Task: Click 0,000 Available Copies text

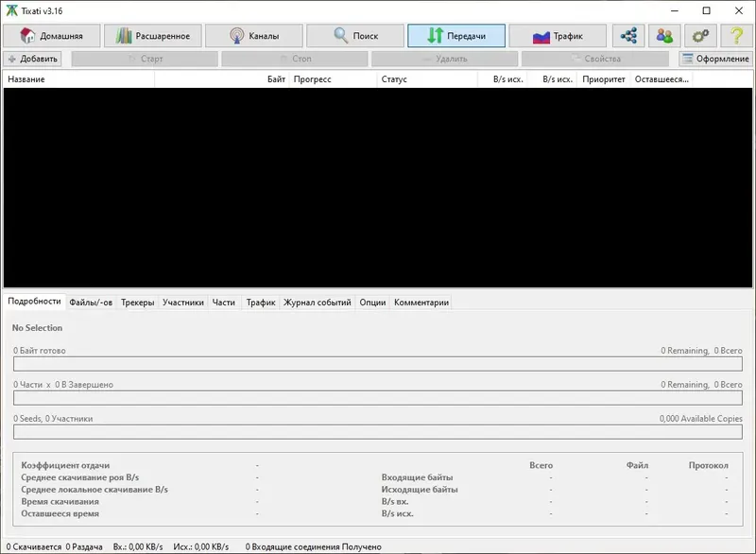Action: [700, 419]
